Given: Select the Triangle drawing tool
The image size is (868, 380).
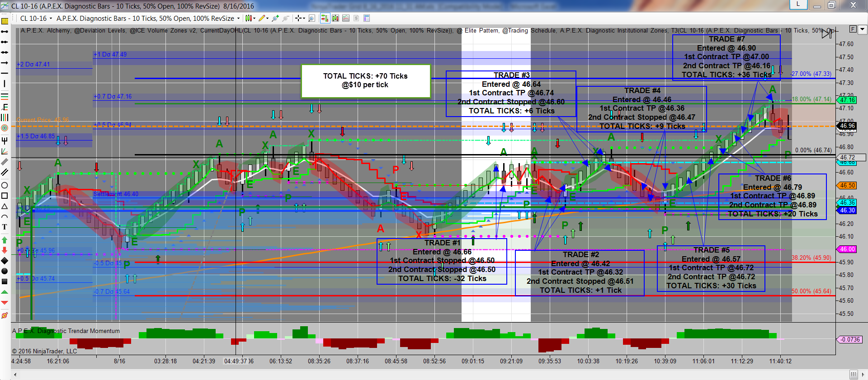Looking at the screenshot, I should (5, 206).
